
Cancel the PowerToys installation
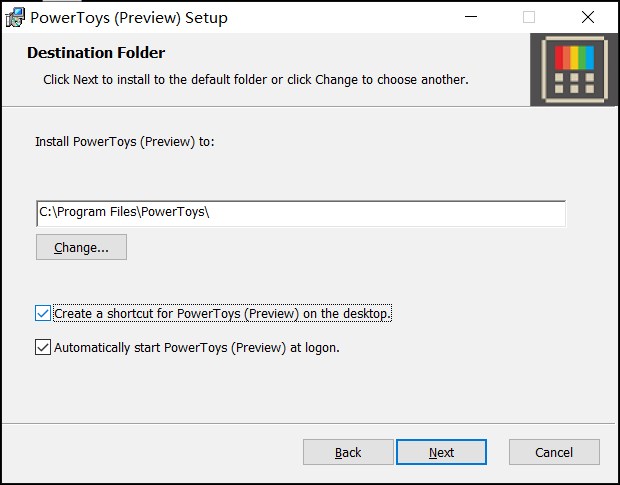click(554, 452)
